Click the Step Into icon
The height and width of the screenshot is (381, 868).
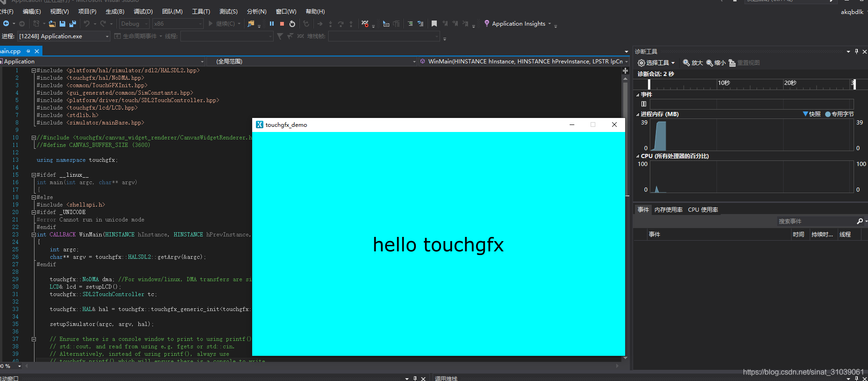point(331,23)
